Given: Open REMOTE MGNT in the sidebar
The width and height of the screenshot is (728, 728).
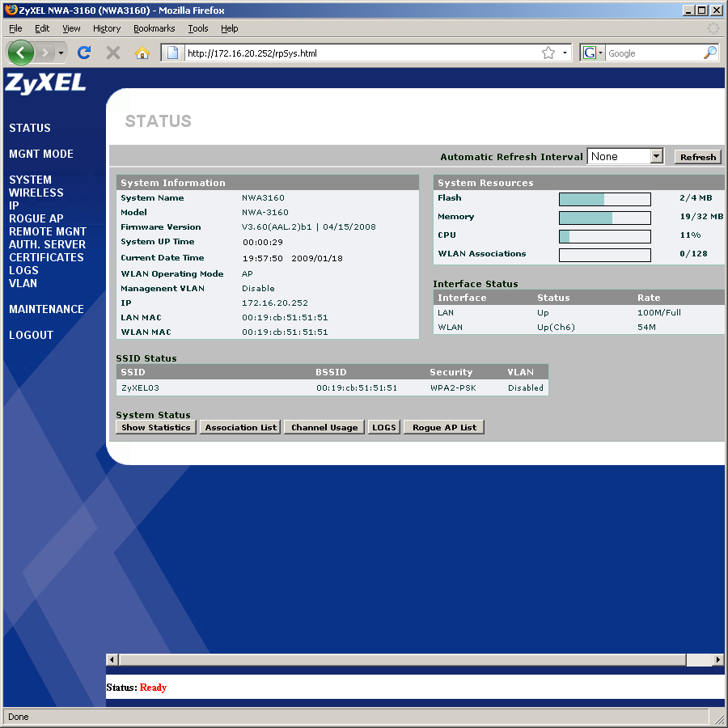Looking at the screenshot, I should [48, 231].
